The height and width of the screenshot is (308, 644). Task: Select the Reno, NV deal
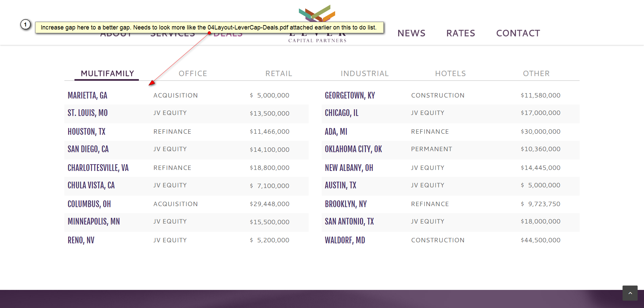click(81, 240)
